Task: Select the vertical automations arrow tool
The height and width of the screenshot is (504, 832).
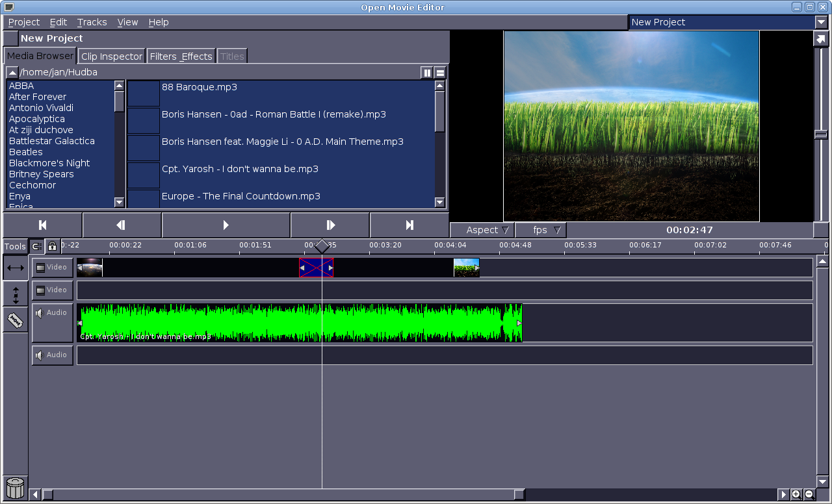Action: tap(16, 294)
